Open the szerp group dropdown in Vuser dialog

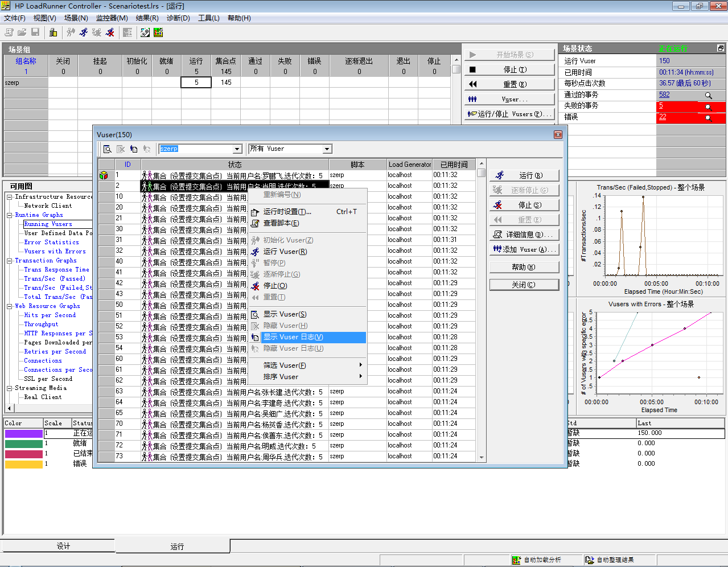coord(238,149)
